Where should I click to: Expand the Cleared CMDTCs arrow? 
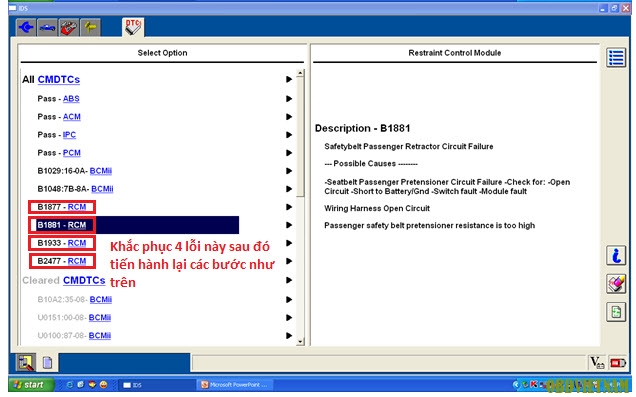289,280
